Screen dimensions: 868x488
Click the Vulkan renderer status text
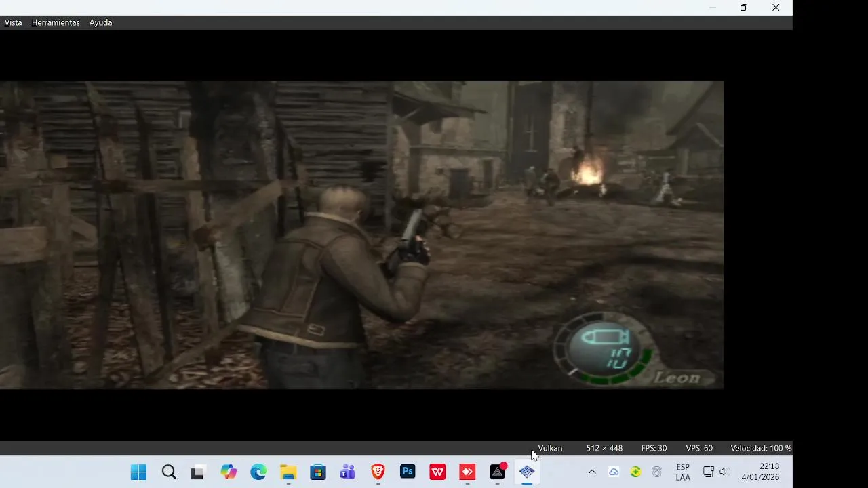coord(550,448)
